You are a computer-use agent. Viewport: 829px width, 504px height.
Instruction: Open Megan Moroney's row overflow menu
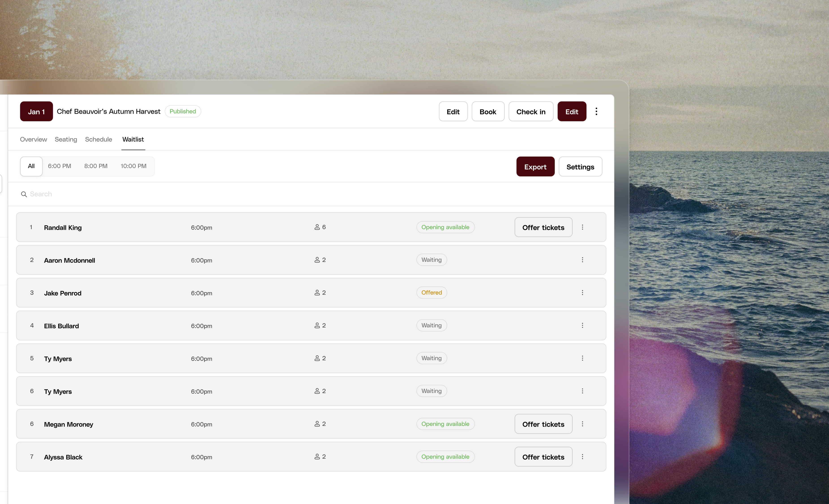pyautogui.click(x=582, y=424)
